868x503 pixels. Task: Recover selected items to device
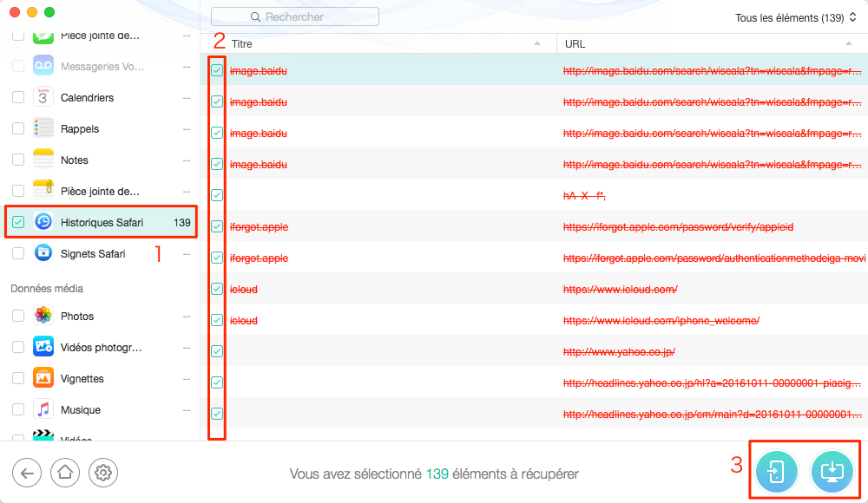tap(776, 472)
